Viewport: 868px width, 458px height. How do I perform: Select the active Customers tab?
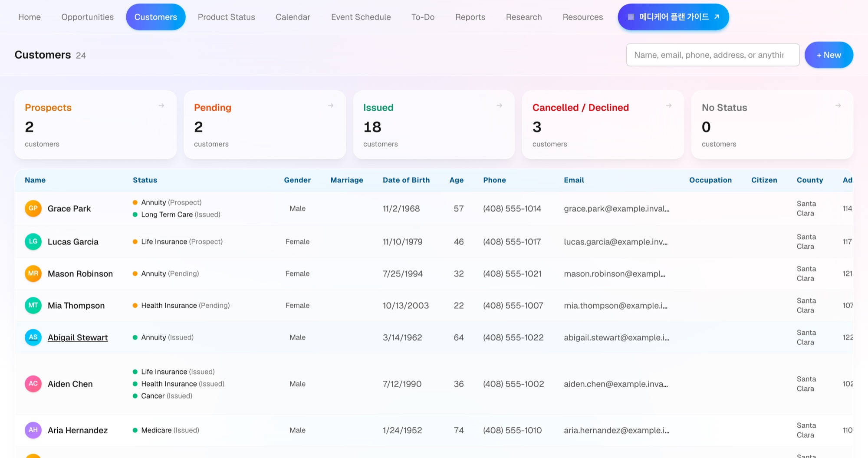(155, 17)
